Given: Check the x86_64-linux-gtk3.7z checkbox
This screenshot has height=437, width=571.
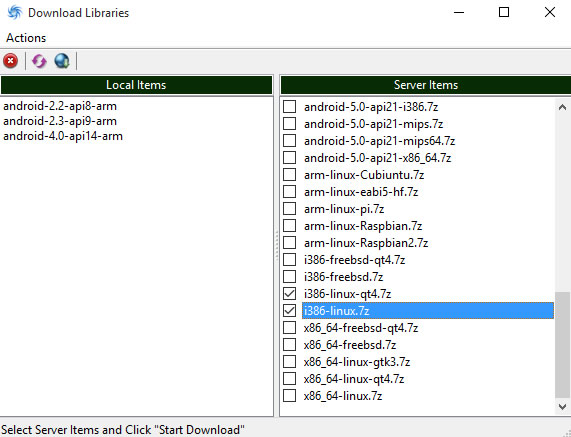Looking at the screenshot, I should 290,362.
